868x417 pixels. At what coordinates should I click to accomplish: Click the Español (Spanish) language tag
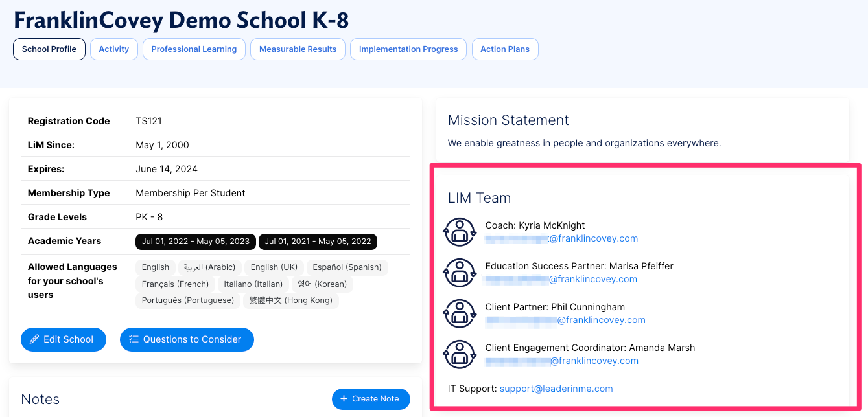coord(347,267)
